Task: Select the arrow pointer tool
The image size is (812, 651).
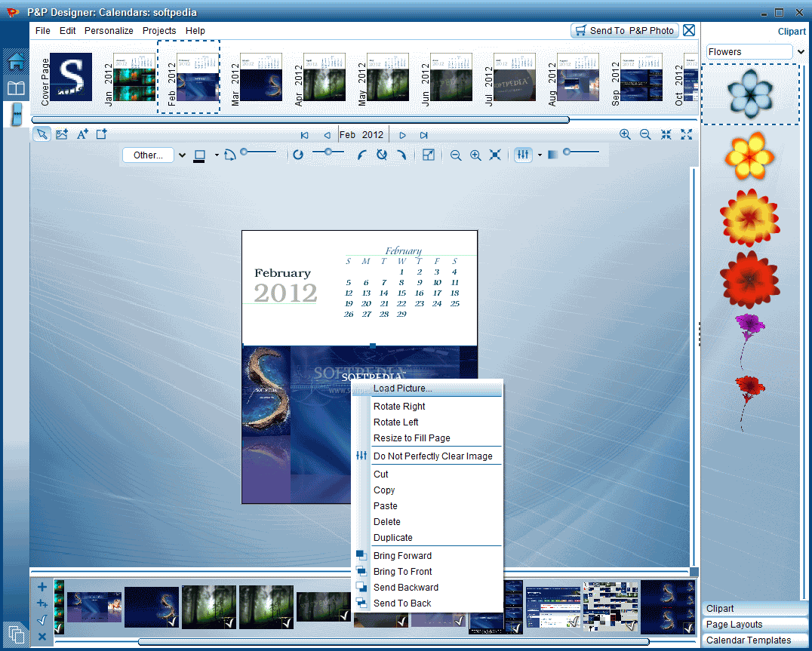Action: [42, 134]
